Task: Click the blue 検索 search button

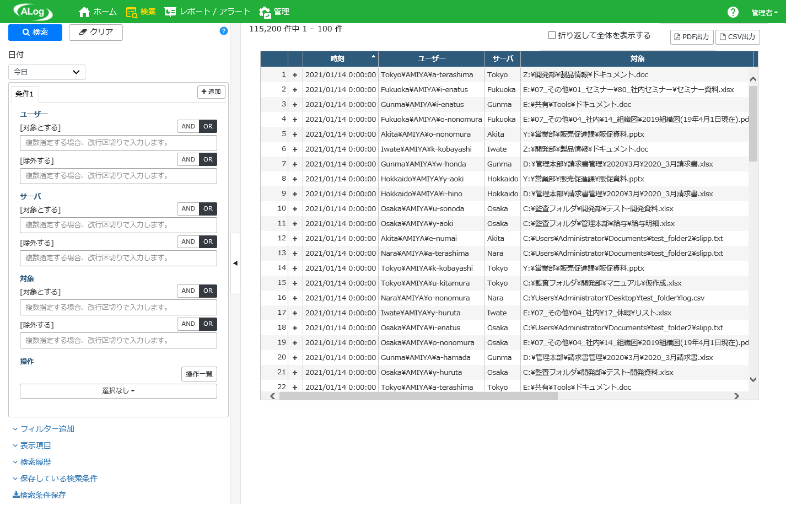Action: point(35,32)
